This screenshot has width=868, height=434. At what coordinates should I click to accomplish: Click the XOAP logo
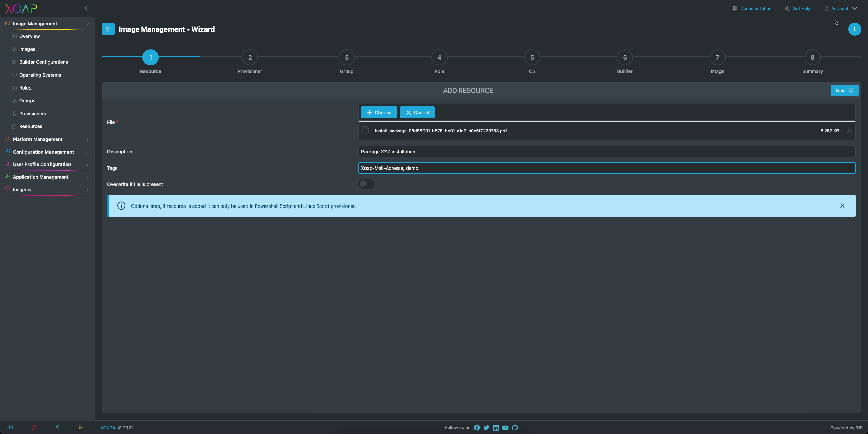pyautogui.click(x=21, y=8)
